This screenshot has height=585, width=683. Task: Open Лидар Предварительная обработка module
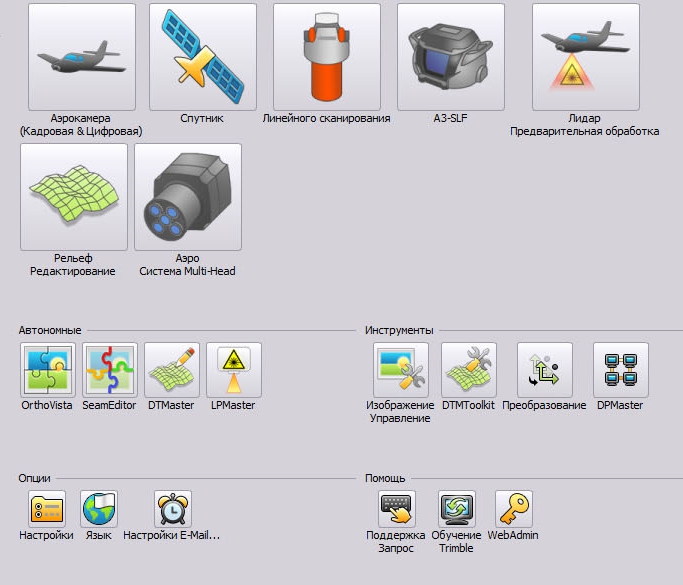(585, 56)
